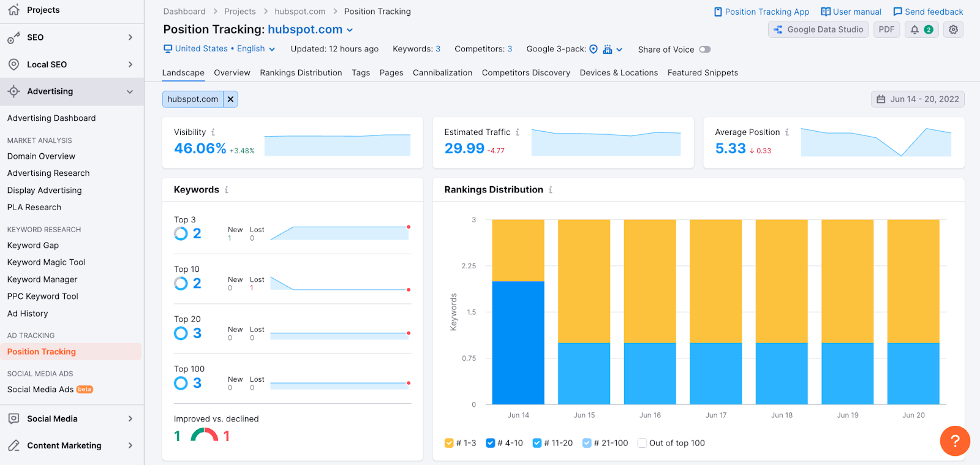Click the Google 3-pack location pin icon
The height and width of the screenshot is (465, 980).
click(x=594, y=49)
